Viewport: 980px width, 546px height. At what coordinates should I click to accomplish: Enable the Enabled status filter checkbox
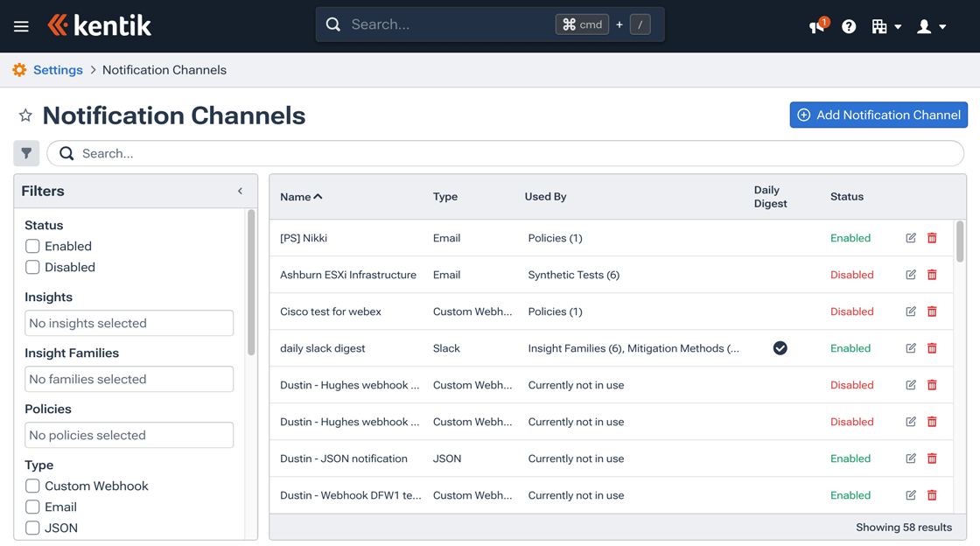click(x=32, y=246)
